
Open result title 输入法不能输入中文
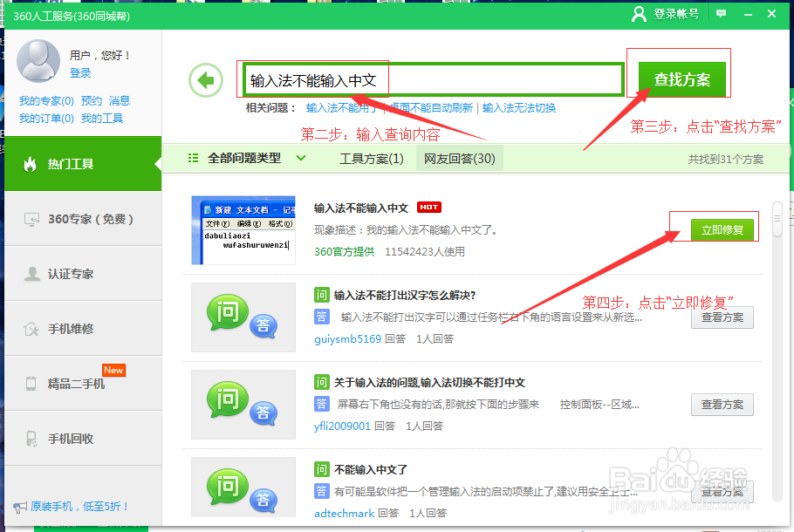pyautogui.click(x=361, y=208)
